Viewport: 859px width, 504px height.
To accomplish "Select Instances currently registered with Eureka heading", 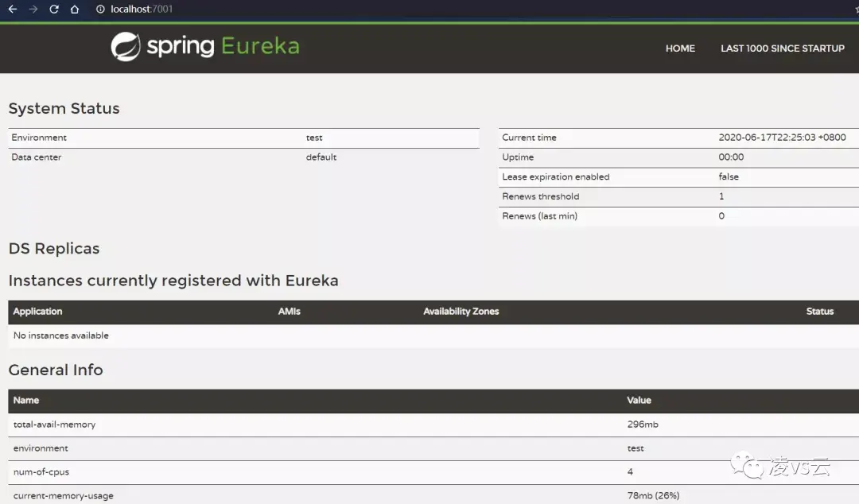I will [x=173, y=281].
